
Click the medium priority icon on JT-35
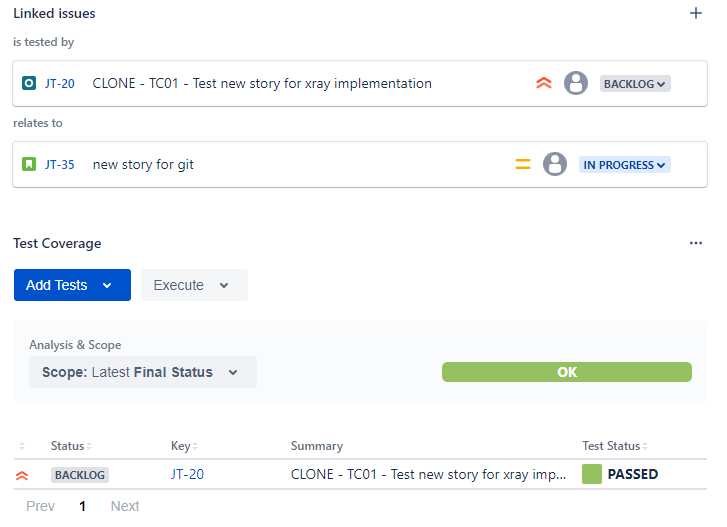pos(523,164)
